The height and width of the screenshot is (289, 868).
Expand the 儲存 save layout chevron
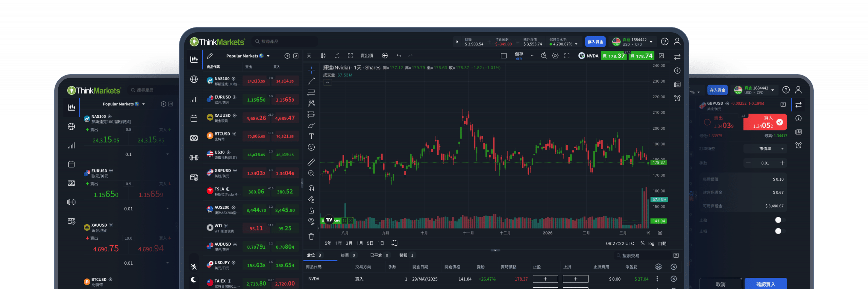(532, 56)
